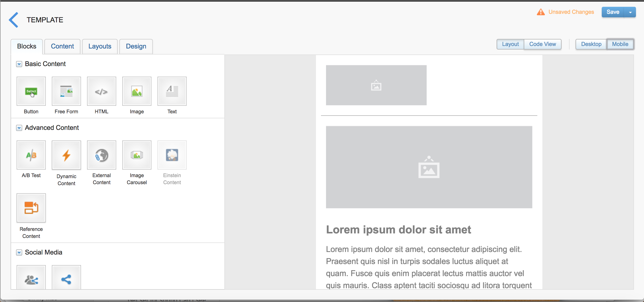Switch to Layout view

click(510, 44)
